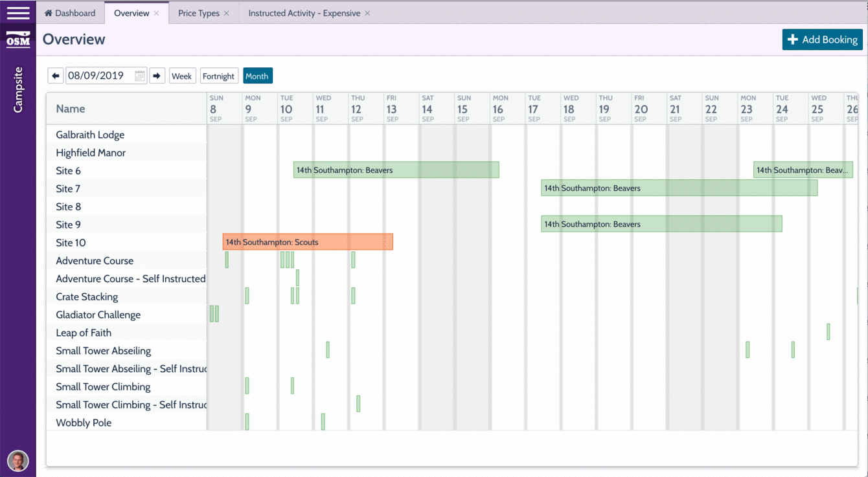868x477 pixels.
Task: Open the Dashboard tab
Action: tap(70, 13)
